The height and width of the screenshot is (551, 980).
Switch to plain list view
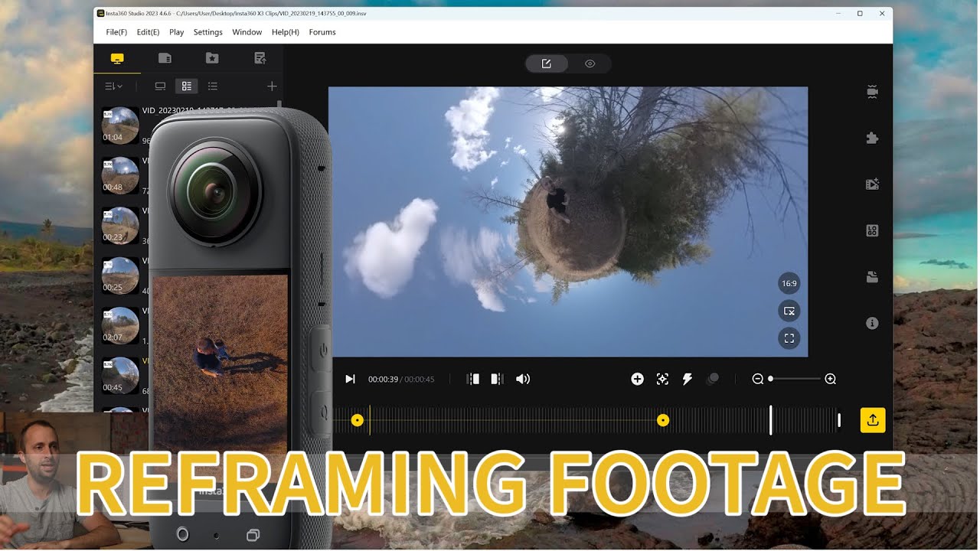pyautogui.click(x=213, y=86)
